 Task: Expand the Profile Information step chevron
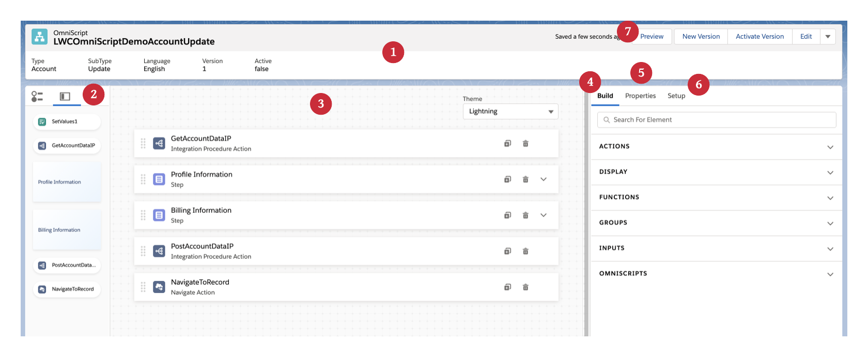544,179
